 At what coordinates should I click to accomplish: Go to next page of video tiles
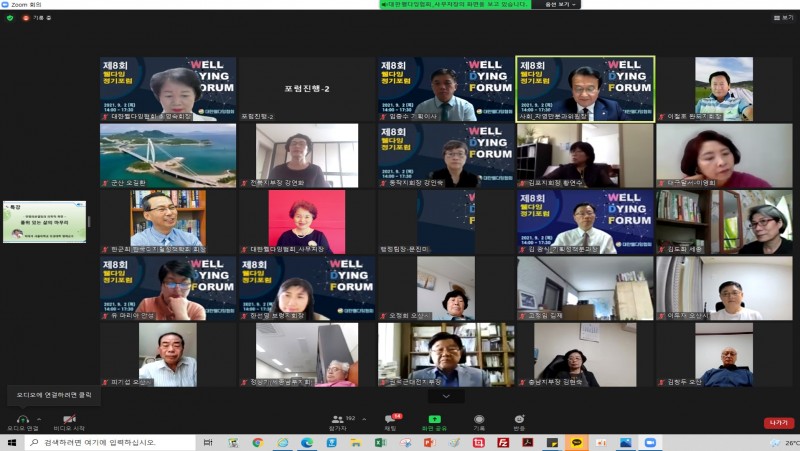click(x=446, y=396)
